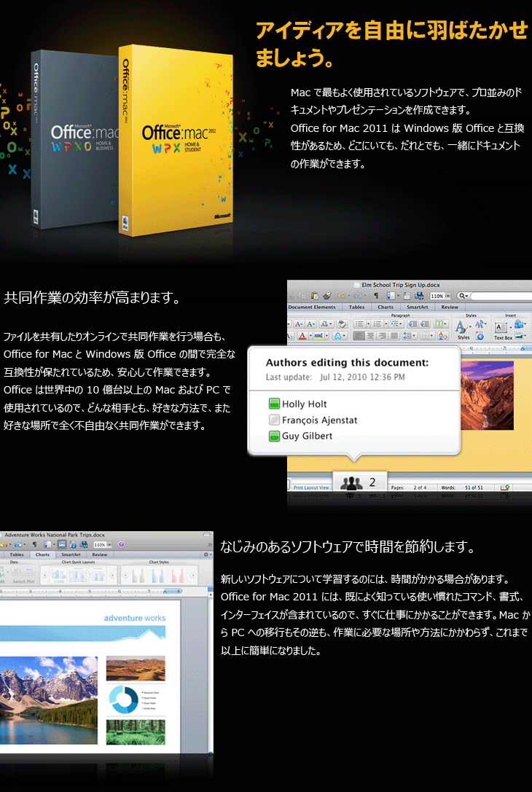
Task: Click Redo arrow in Elm School Trip window
Action: click(357, 296)
